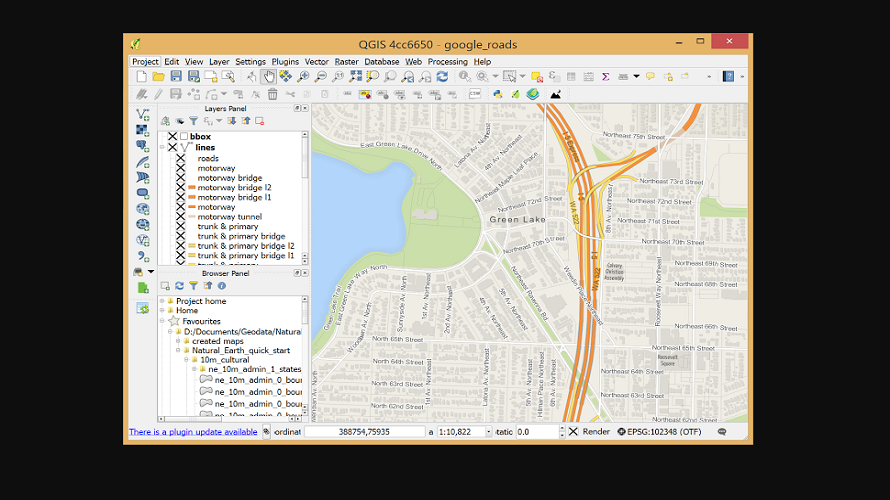Viewport: 890px width, 500px height.
Task: Click the Add PostGIS Layer elephant icon
Action: tap(142, 146)
